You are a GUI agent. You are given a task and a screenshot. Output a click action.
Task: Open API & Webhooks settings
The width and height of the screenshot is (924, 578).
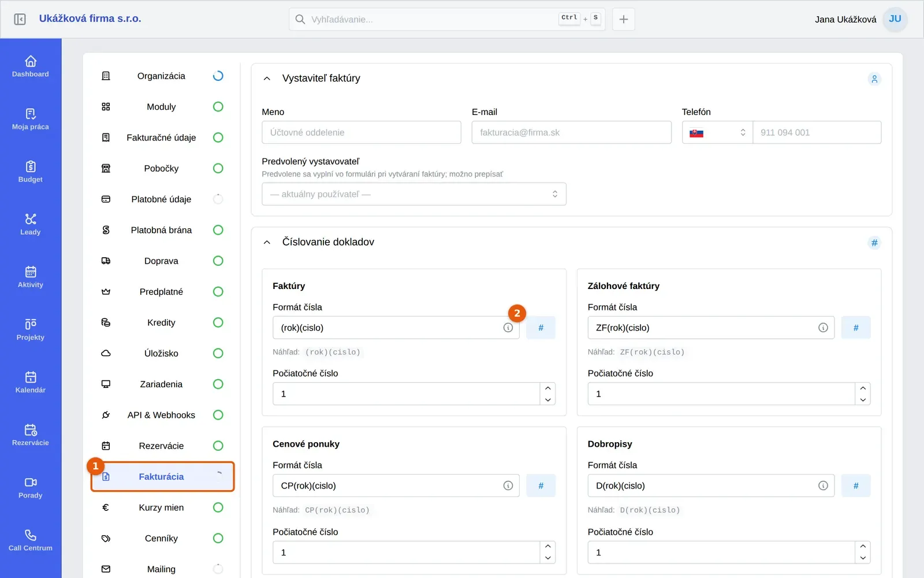coord(162,415)
